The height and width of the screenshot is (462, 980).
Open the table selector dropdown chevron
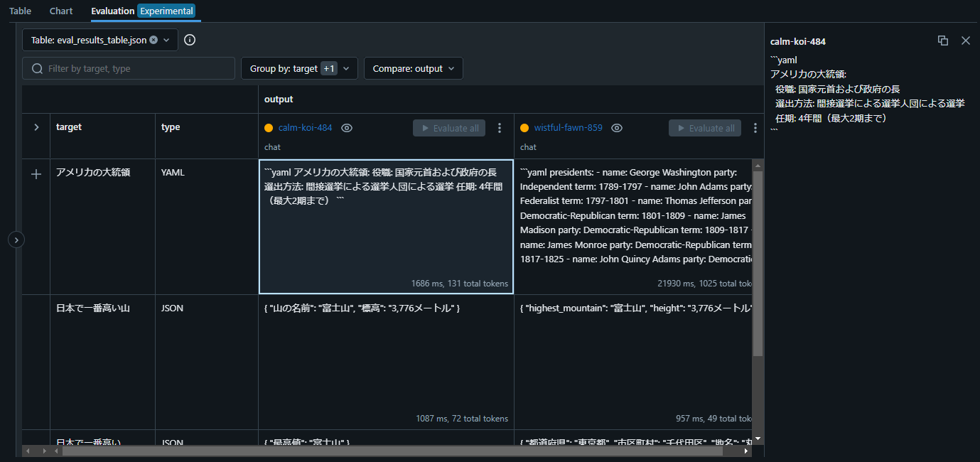point(166,40)
